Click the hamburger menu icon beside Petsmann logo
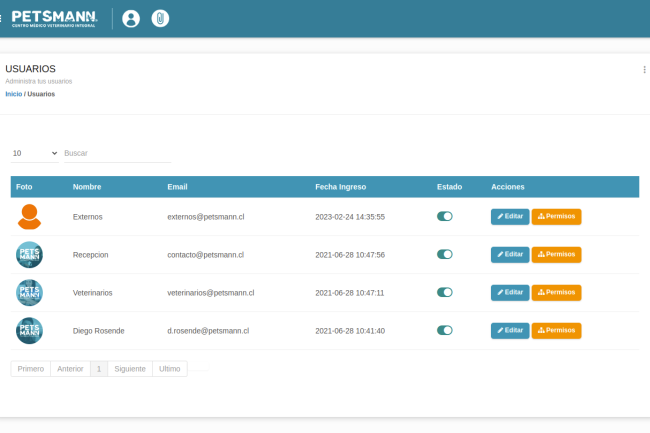 (2, 18)
